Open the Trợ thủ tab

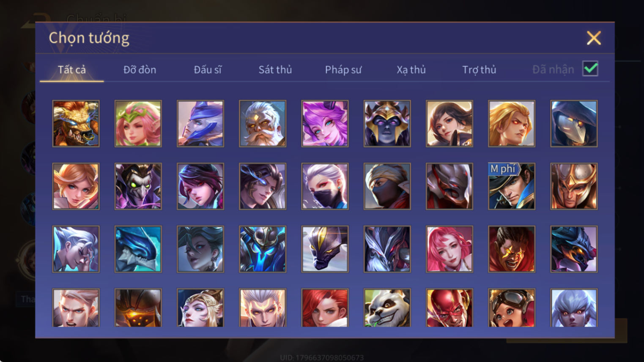point(479,70)
